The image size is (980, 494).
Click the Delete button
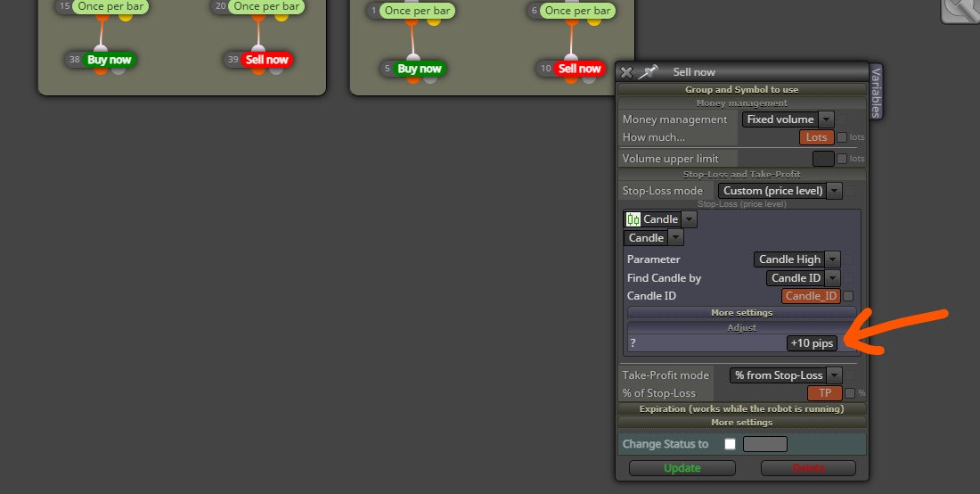coord(808,468)
